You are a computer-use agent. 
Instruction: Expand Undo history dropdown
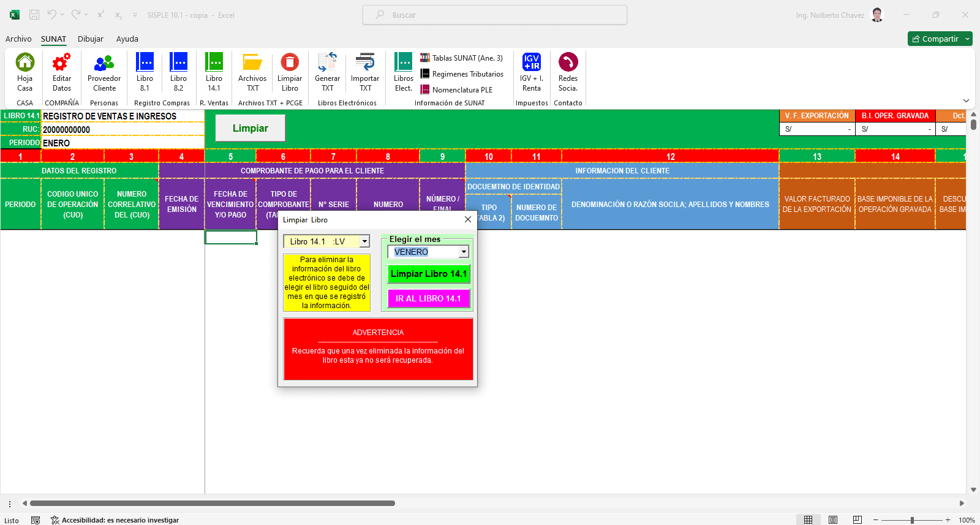(62, 15)
